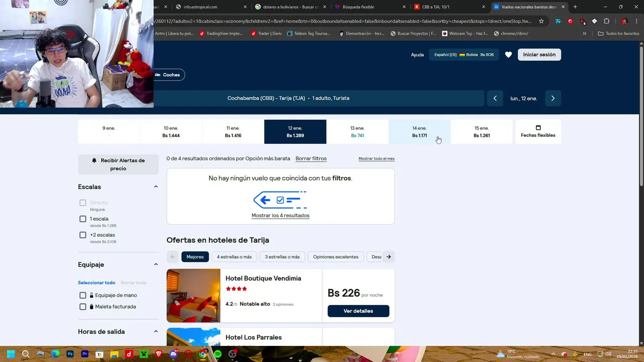Open taskbar search

[x=26, y=354]
